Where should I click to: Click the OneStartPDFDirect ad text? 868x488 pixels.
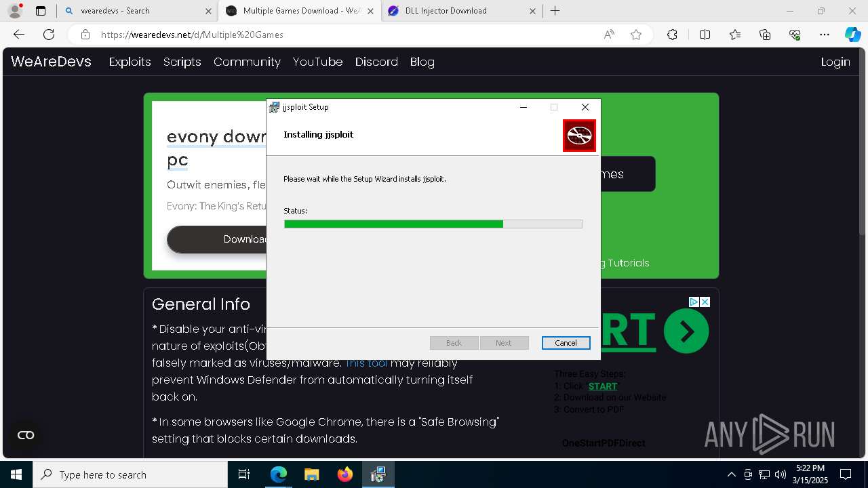[604, 443]
